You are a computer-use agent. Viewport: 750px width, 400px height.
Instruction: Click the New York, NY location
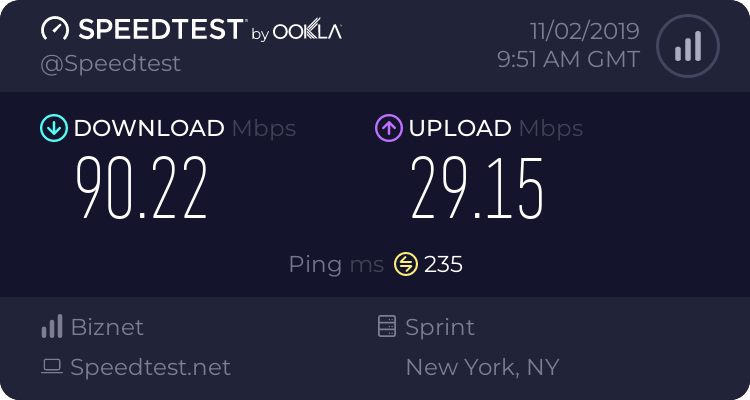(482, 367)
